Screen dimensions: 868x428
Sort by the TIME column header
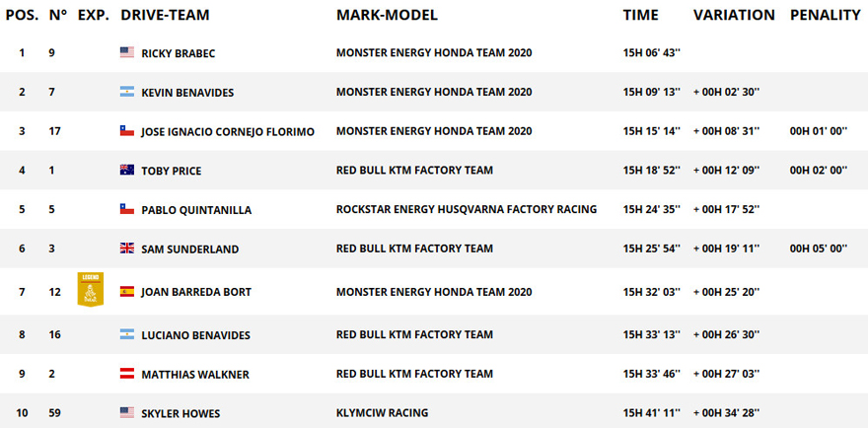pos(640,16)
